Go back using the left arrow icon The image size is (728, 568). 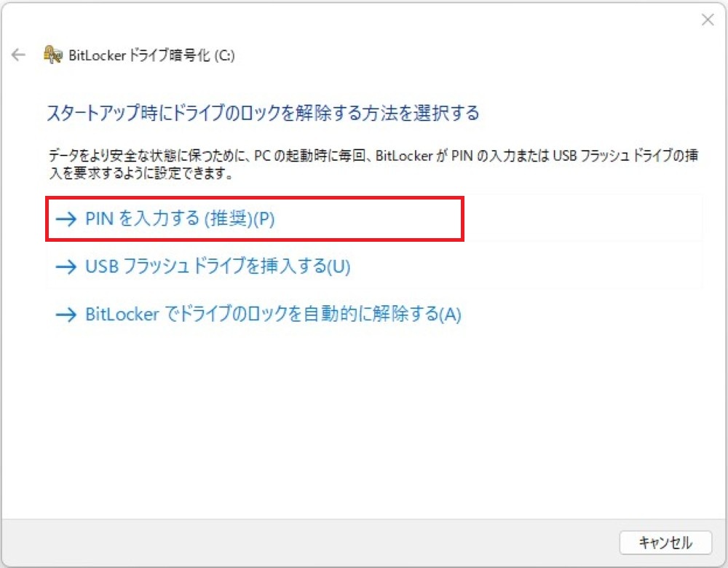point(18,55)
